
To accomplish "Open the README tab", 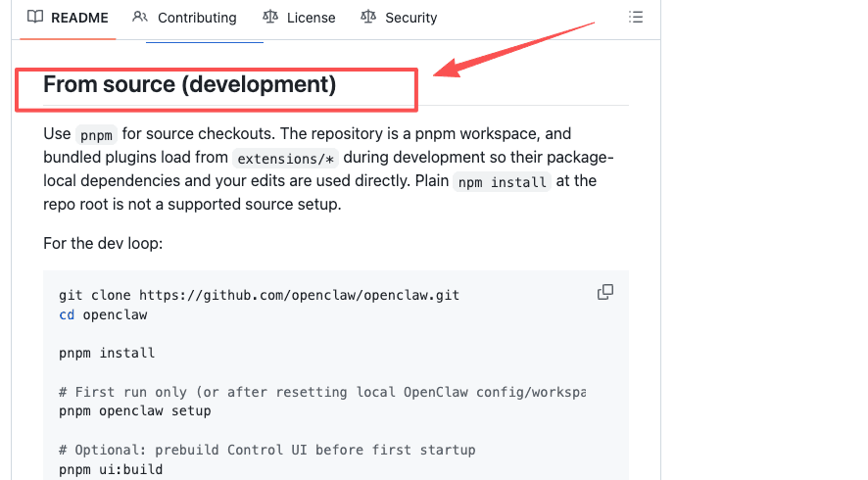I will [x=68, y=18].
